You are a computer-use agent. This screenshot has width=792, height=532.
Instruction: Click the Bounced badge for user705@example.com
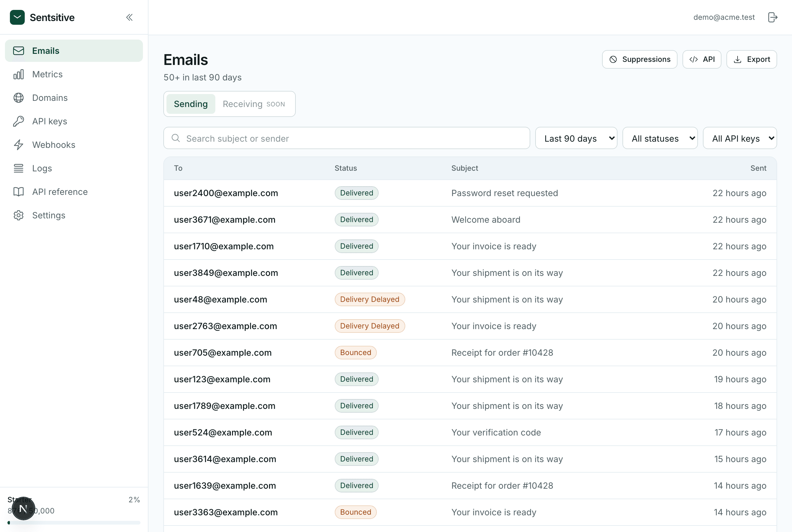355,353
